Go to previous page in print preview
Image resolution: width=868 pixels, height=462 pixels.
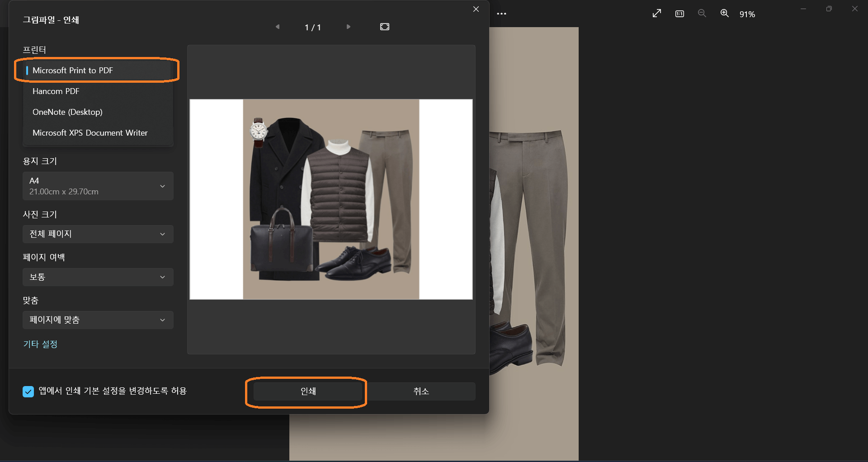click(x=278, y=27)
